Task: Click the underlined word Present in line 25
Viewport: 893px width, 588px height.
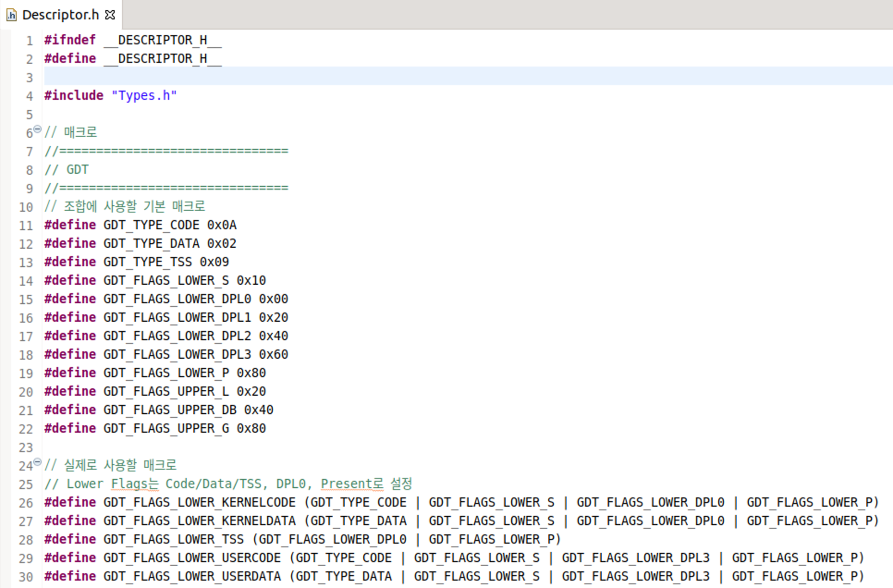Action: coord(347,484)
